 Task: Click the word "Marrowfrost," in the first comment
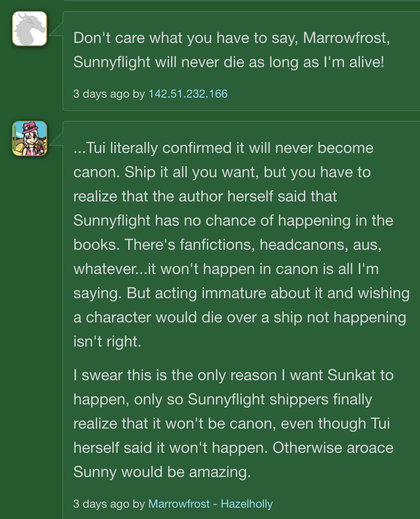[x=346, y=38]
